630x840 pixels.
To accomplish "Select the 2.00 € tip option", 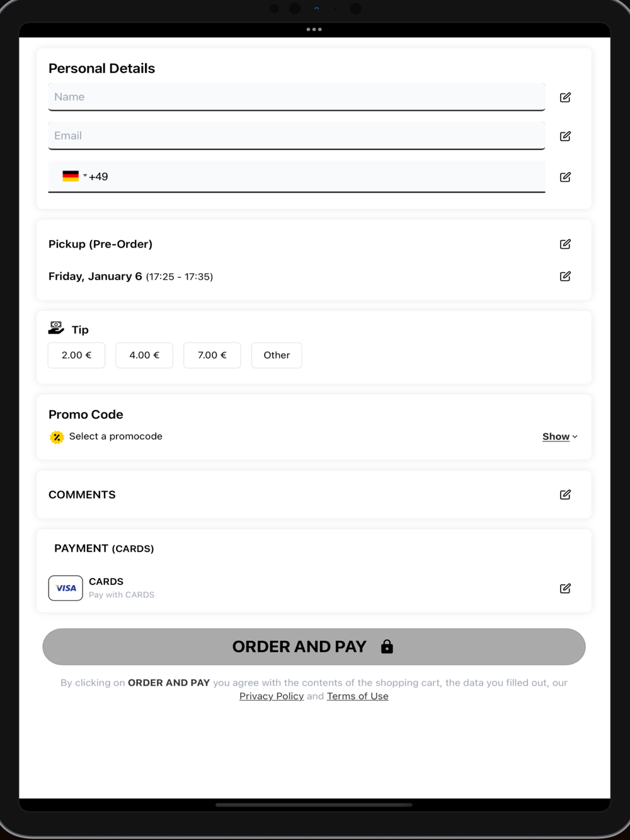I will pos(76,355).
